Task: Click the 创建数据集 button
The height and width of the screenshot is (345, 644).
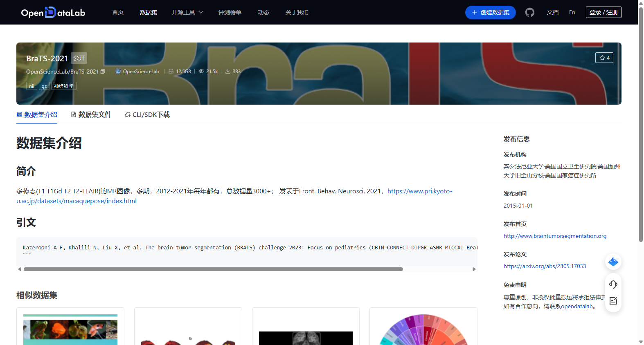Action: pos(491,12)
